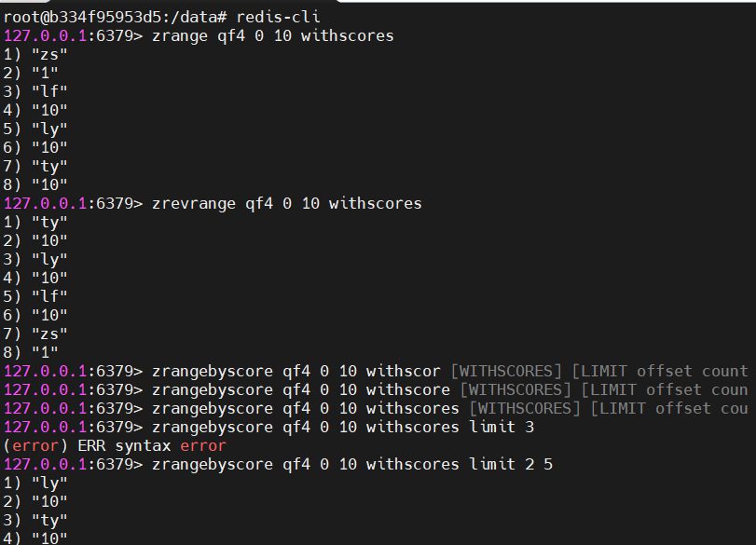Click the root@b334f95953d5 shell prompt text
The image size is (756, 545).
(82, 18)
